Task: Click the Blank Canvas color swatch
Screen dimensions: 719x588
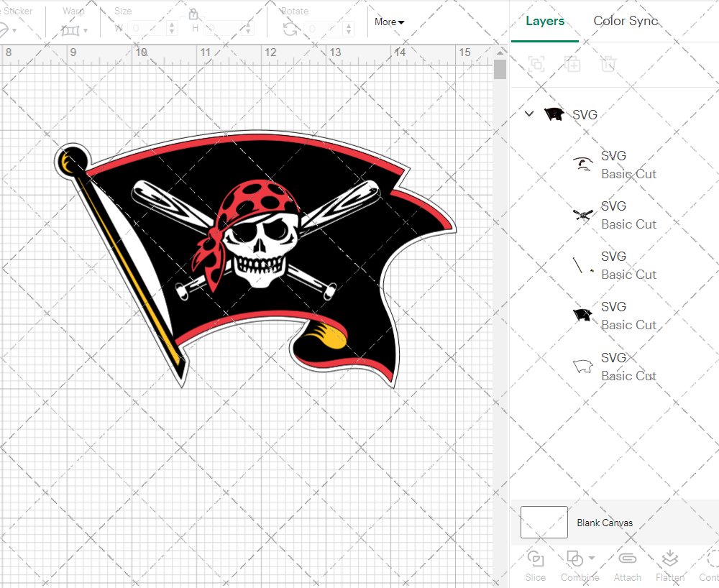Action: click(544, 523)
